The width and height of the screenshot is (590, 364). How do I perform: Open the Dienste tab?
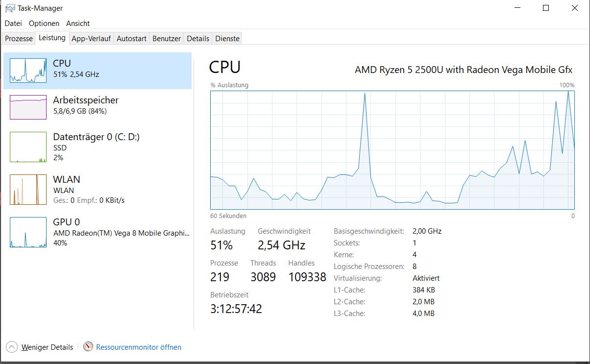click(227, 38)
